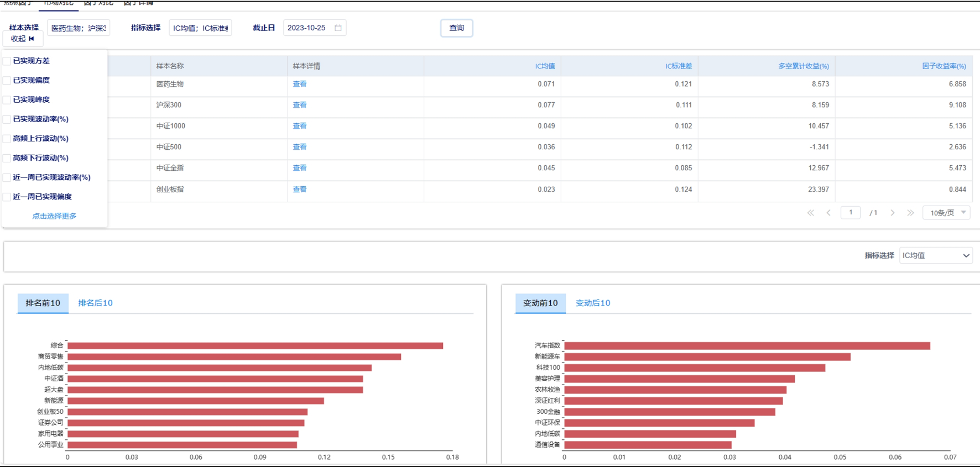The width and height of the screenshot is (980, 468).
Task: Select the 排名后10 tab
Action: click(95, 303)
